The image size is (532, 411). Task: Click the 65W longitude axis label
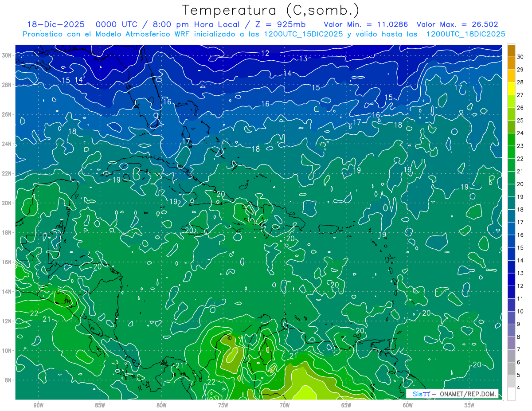tap(346, 405)
